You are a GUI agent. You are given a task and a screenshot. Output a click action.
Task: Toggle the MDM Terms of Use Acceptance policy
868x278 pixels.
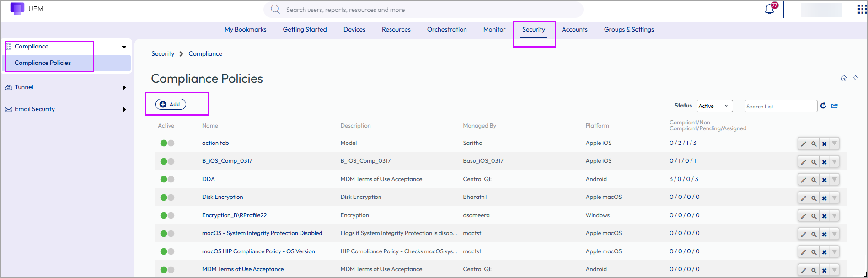click(167, 269)
